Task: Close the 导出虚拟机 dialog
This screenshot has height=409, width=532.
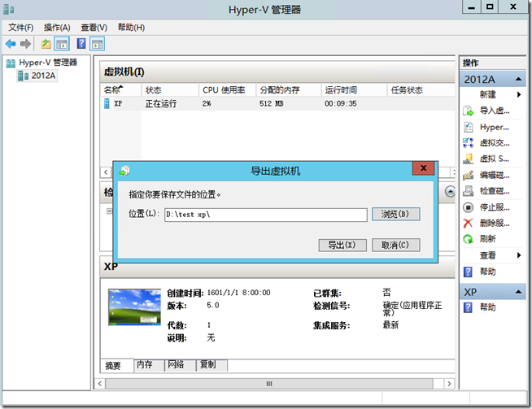Action: tap(424, 168)
